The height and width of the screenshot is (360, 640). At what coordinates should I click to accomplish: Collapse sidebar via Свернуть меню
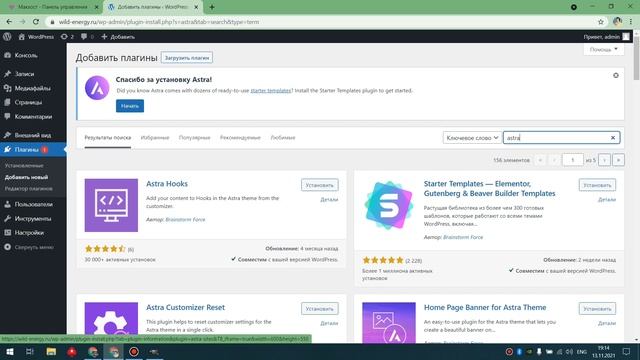(x=33, y=247)
